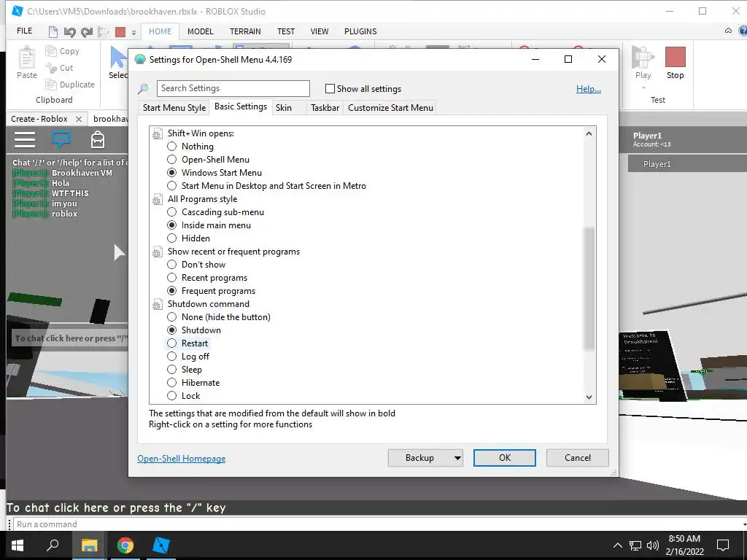Click the network icon in system tray
This screenshot has height=560, width=747.
point(635,545)
